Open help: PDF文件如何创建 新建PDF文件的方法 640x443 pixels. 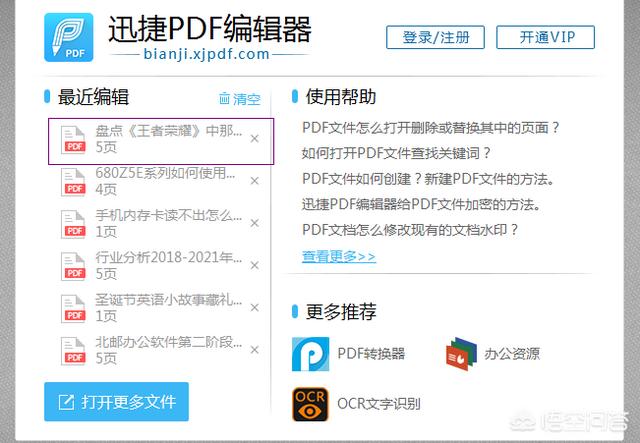[428, 179]
